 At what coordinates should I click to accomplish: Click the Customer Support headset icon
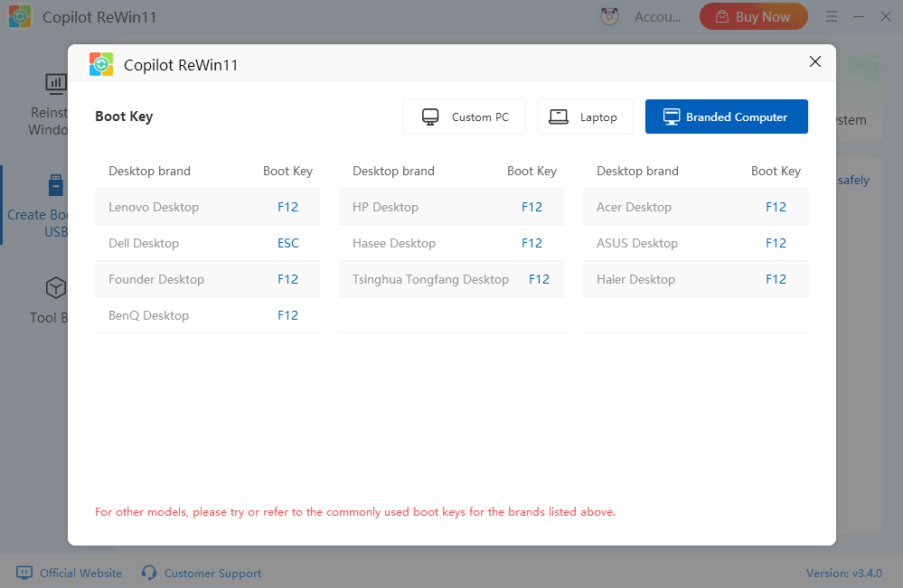click(x=150, y=573)
